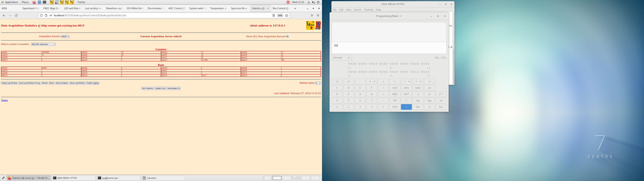Viewport: 644px width, 181px height.
Task: Click the MIDAS logo on page
Action: pyautogui.click(x=310, y=25)
